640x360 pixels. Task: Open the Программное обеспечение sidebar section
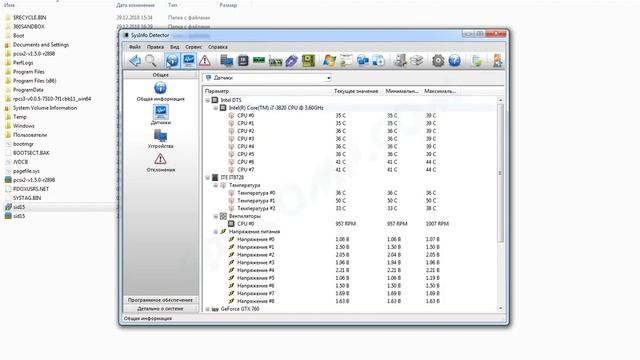[160, 300]
